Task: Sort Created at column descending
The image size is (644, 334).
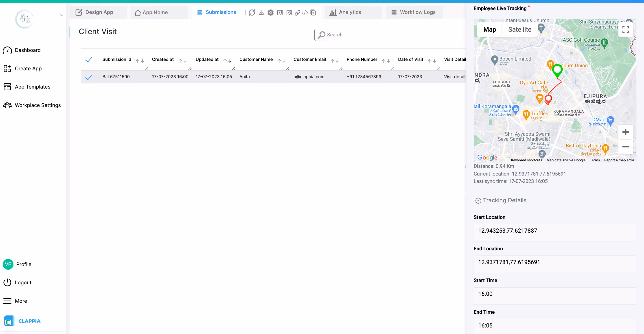Action: 184,61
